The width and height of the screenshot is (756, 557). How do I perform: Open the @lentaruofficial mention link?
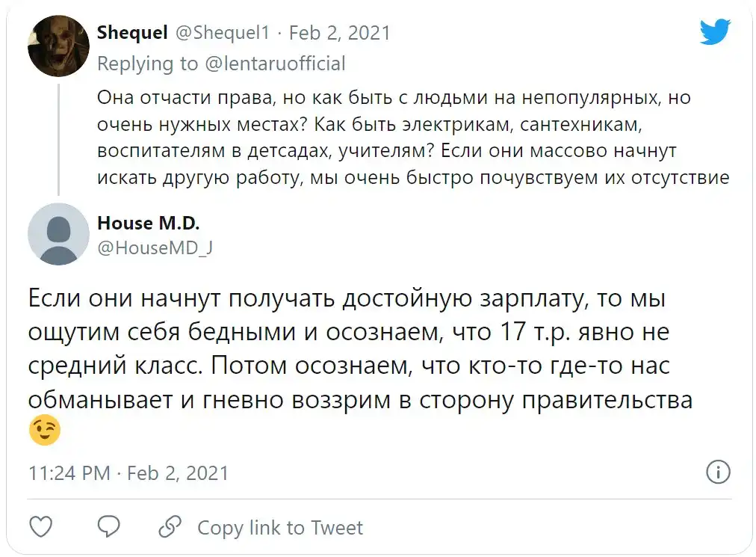275,64
